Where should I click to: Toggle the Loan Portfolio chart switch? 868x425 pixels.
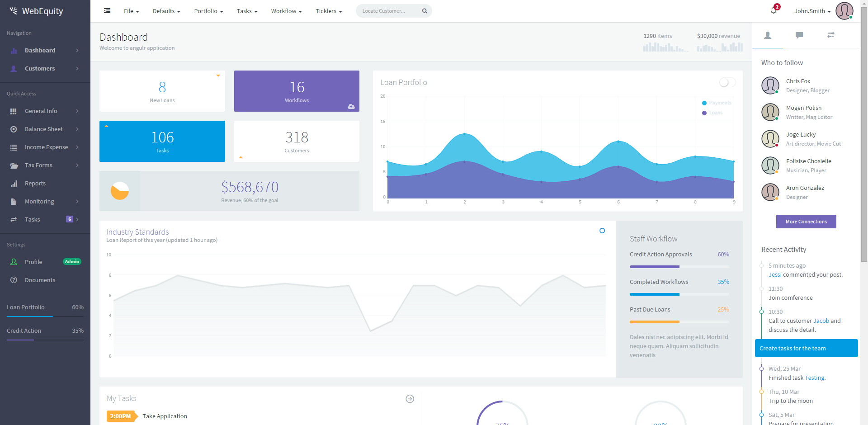727,82
